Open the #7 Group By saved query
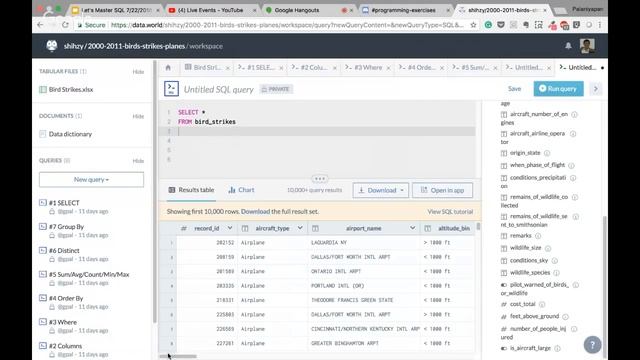 (x=66, y=227)
